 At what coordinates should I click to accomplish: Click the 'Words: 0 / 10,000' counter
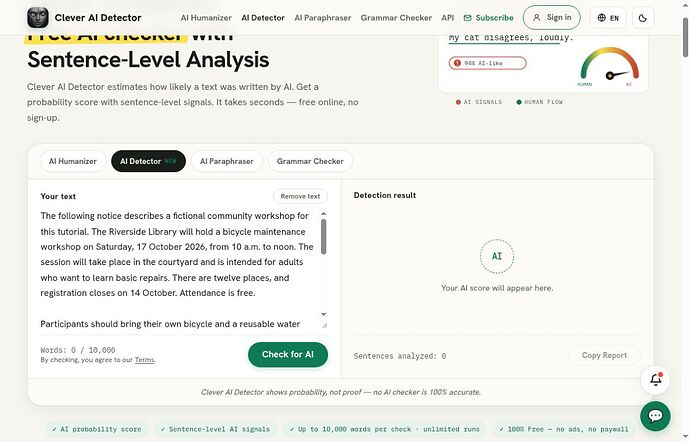click(78, 350)
